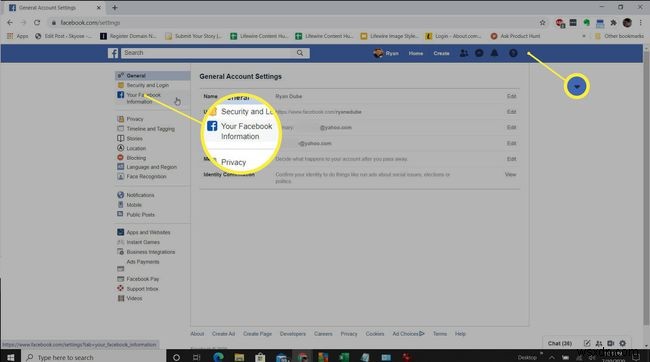Open a new browser tab with plus

tap(115, 7)
